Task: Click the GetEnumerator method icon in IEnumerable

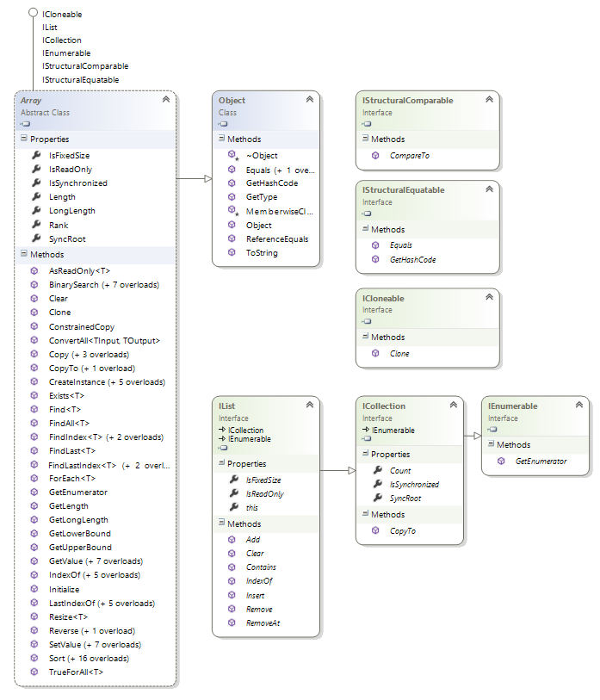Action: tap(502, 462)
